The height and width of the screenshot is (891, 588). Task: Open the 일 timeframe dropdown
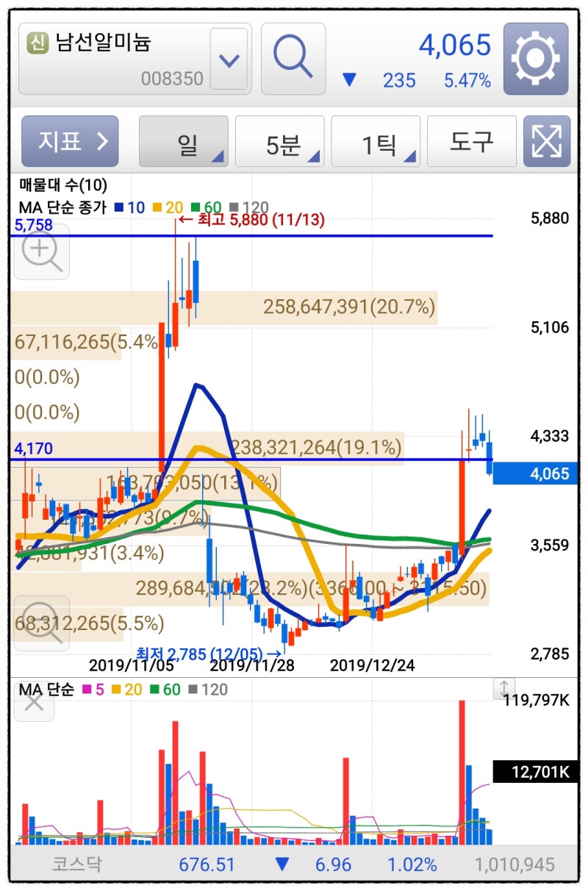pos(184,141)
